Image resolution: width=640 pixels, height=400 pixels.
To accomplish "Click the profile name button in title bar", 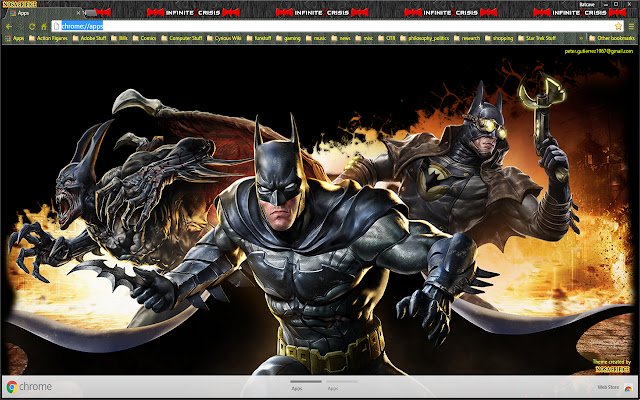I will pos(587,4).
